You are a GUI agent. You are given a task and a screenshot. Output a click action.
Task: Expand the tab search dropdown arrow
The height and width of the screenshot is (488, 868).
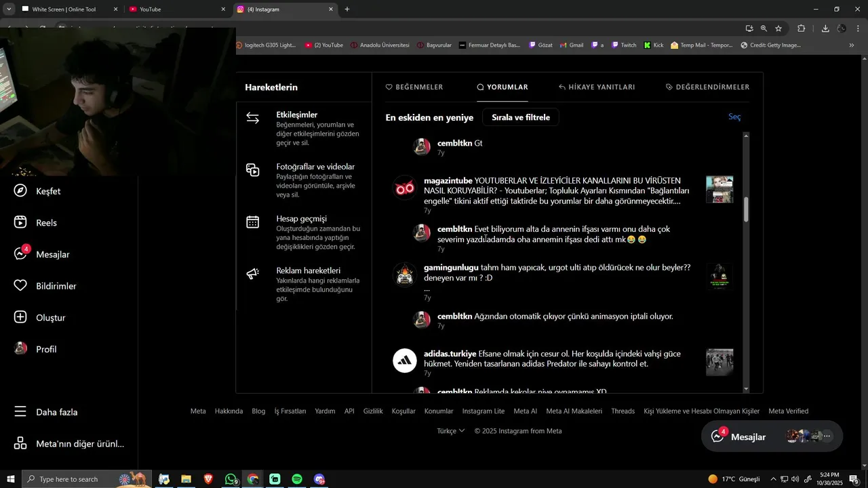pyautogui.click(x=9, y=9)
